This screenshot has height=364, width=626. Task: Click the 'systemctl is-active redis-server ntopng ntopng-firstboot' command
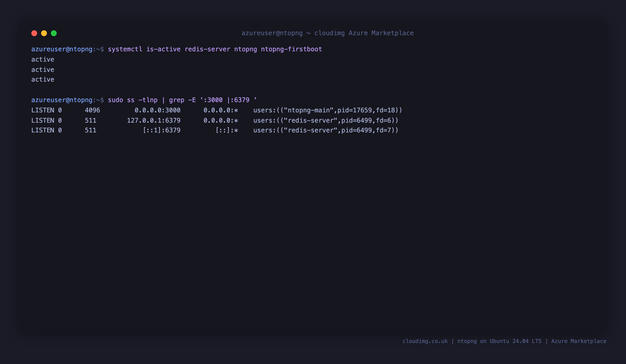tap(215, 49)
